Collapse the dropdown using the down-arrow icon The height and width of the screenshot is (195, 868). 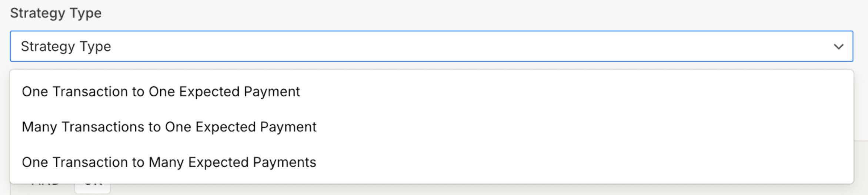(838, 47)
